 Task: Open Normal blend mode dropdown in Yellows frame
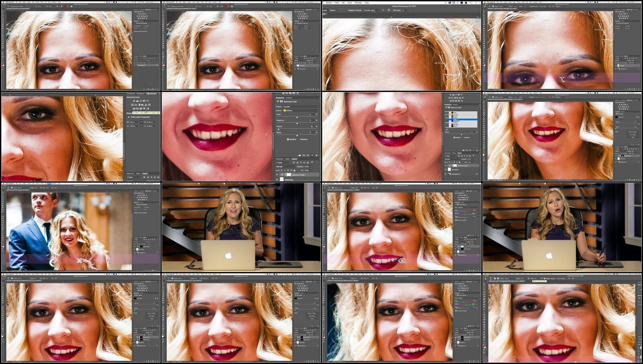(x=285, y=166)
